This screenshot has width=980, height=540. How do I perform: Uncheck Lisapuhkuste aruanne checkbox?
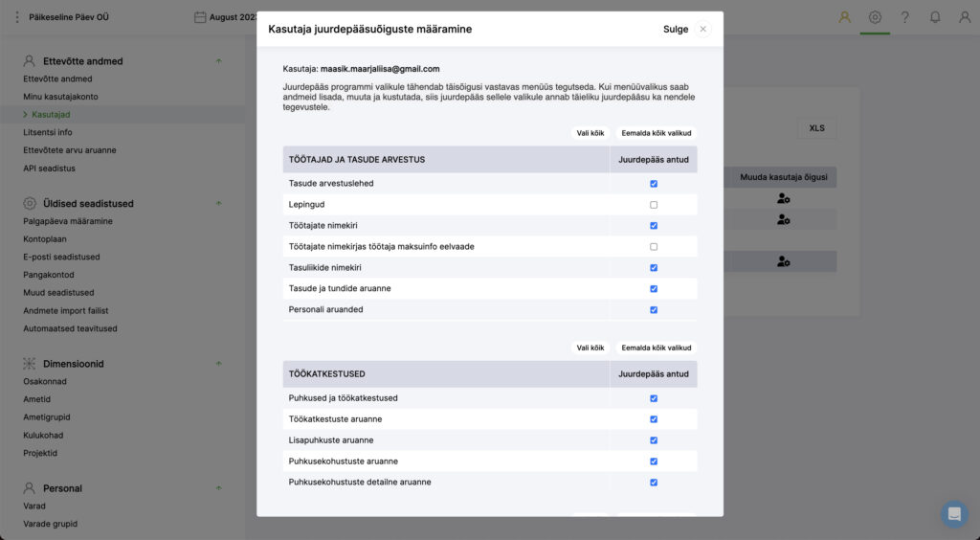pos(653,440)
